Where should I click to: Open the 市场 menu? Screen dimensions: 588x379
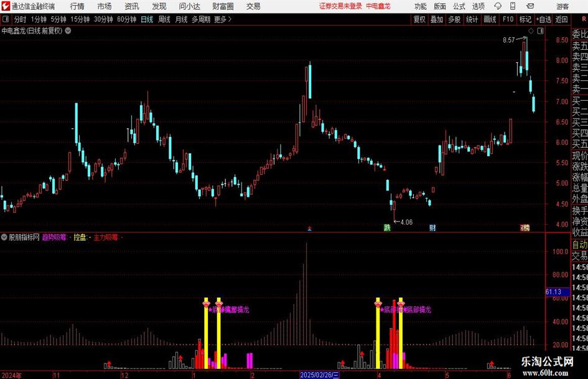[105, 6]
